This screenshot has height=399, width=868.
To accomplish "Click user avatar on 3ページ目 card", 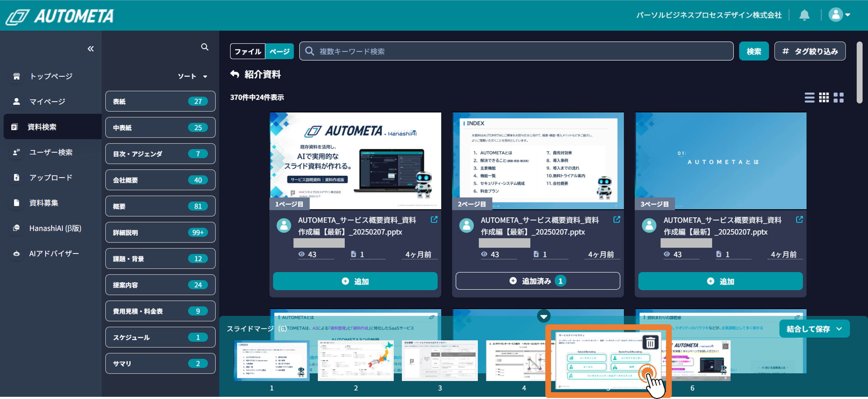I will click(x=649, y=225).
